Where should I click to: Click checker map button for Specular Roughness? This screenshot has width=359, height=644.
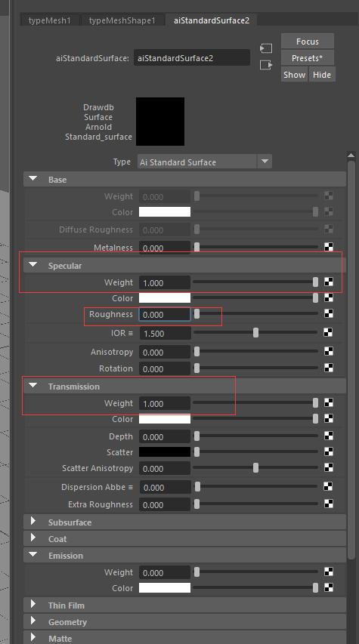(x=329, y=313)
